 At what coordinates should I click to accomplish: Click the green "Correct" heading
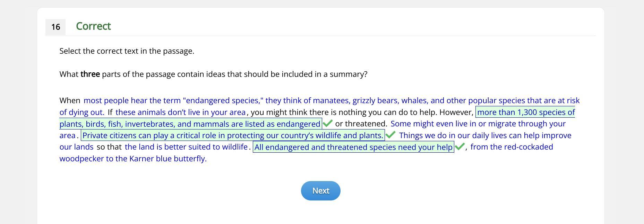coord(93,26)
